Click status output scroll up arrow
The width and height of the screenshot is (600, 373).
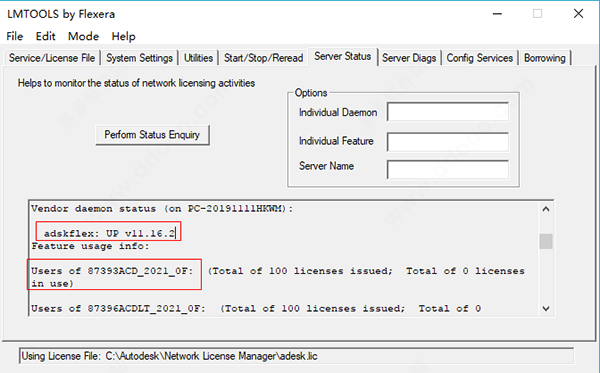click(546, 209)
